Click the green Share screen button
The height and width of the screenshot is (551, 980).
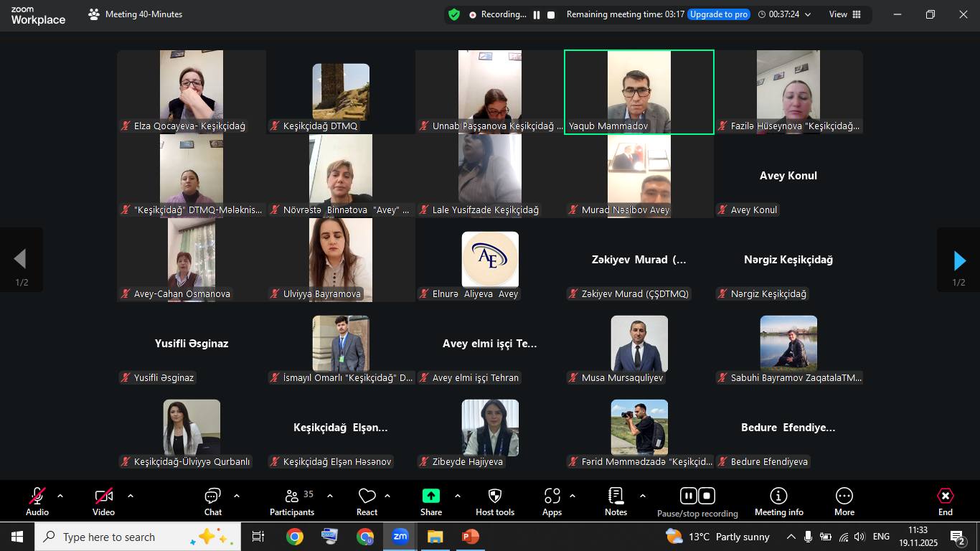pyautogui.click(x=431, y=496)
